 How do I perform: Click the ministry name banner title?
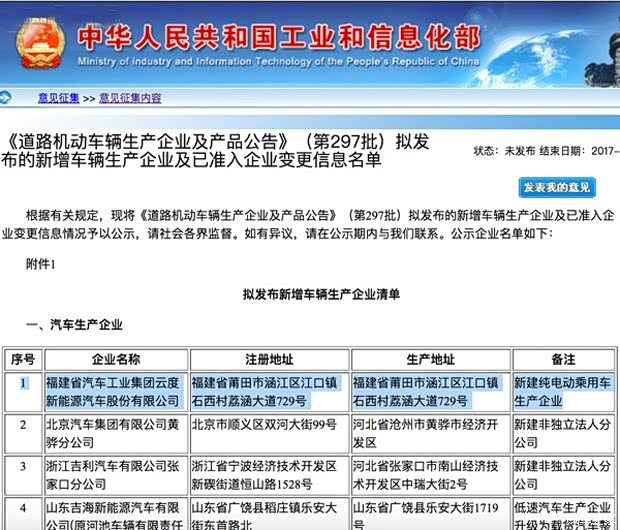coord(281,38)
